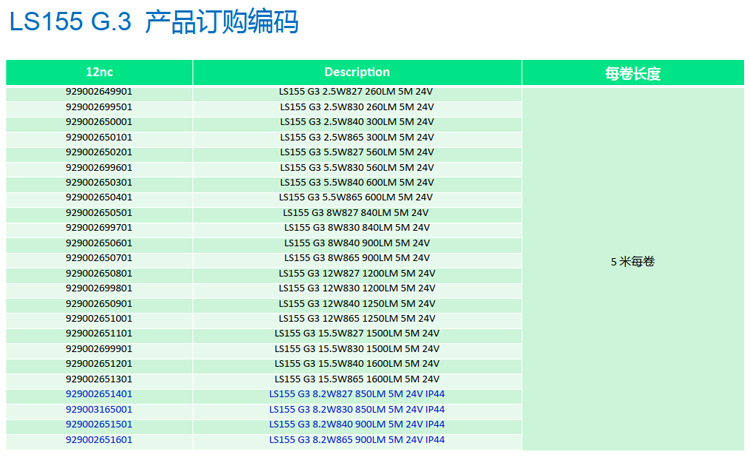Select order code 929002699501

click(x=99, y=107)
